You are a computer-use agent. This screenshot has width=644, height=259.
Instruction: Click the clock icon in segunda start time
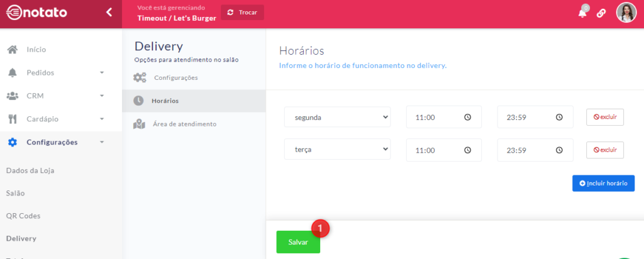pos(467,117)
